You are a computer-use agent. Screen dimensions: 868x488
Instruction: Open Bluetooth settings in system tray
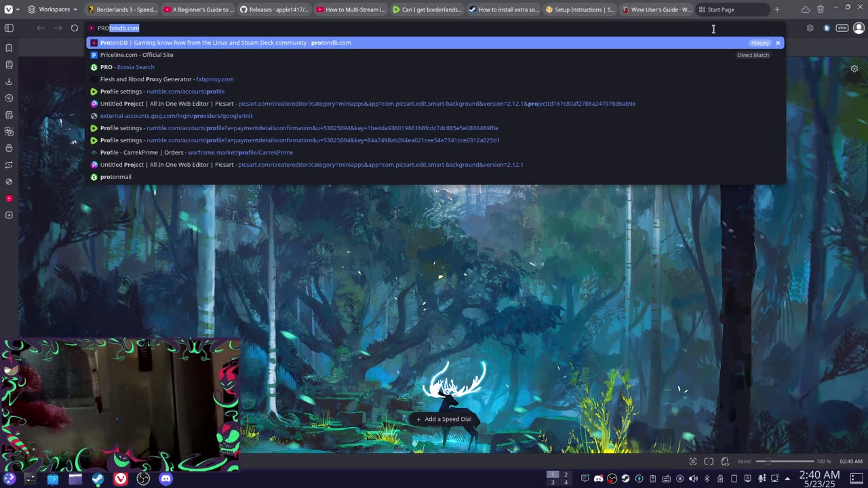click(x=707, y=479)
